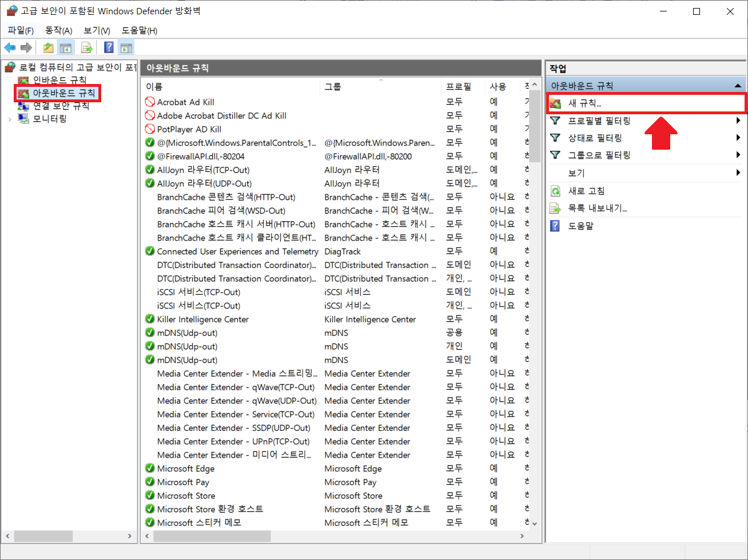Click the 목록 내보내기 export icon in actions
The width and height of the screenshot is (748, 560).
coord(555,209)
